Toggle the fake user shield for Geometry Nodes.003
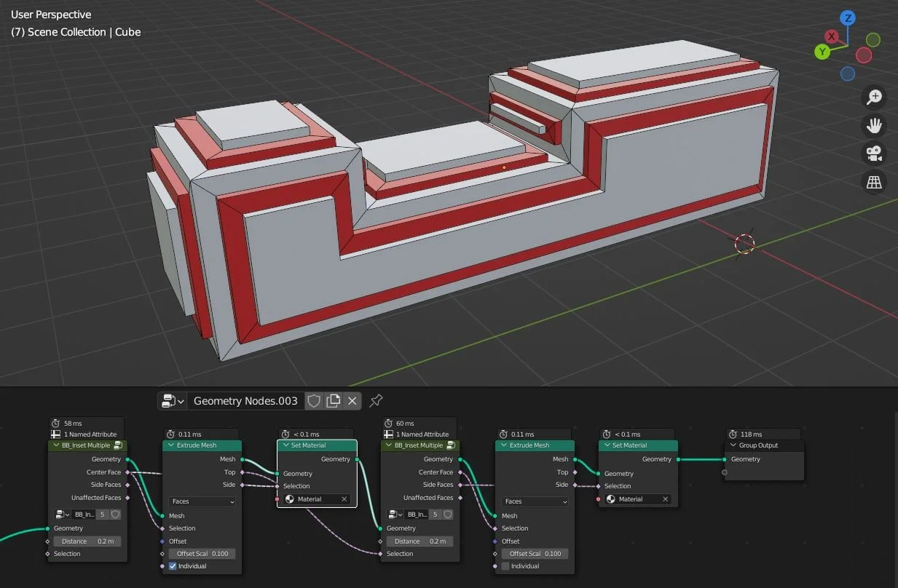 click(314, 401)
